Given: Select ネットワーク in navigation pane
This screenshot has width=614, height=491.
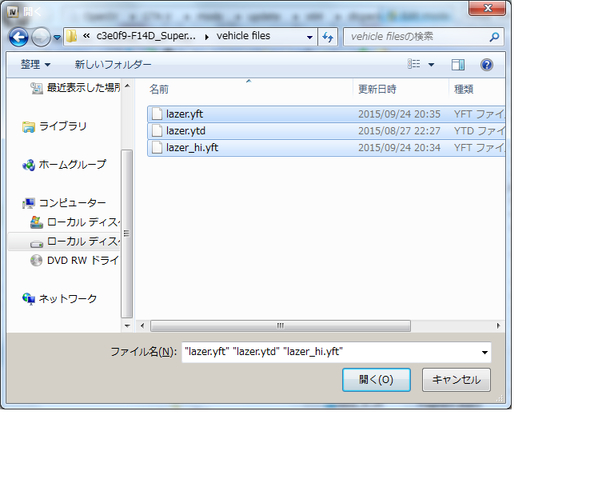Looking at the screenshot, I should click(60, 299).
